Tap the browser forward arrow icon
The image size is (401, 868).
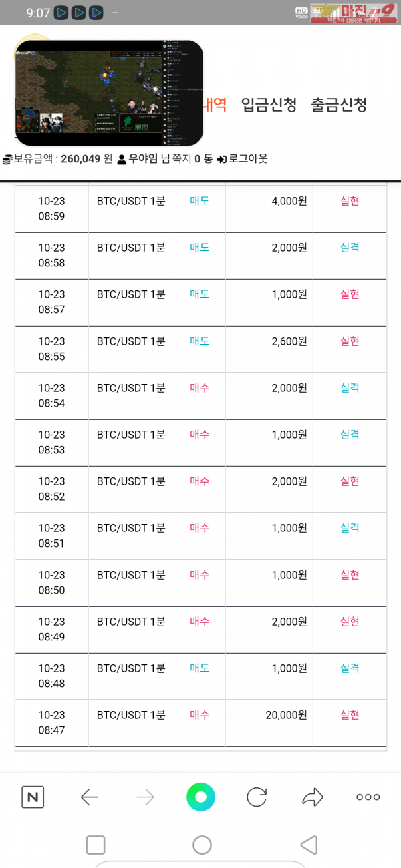[145, 797]
